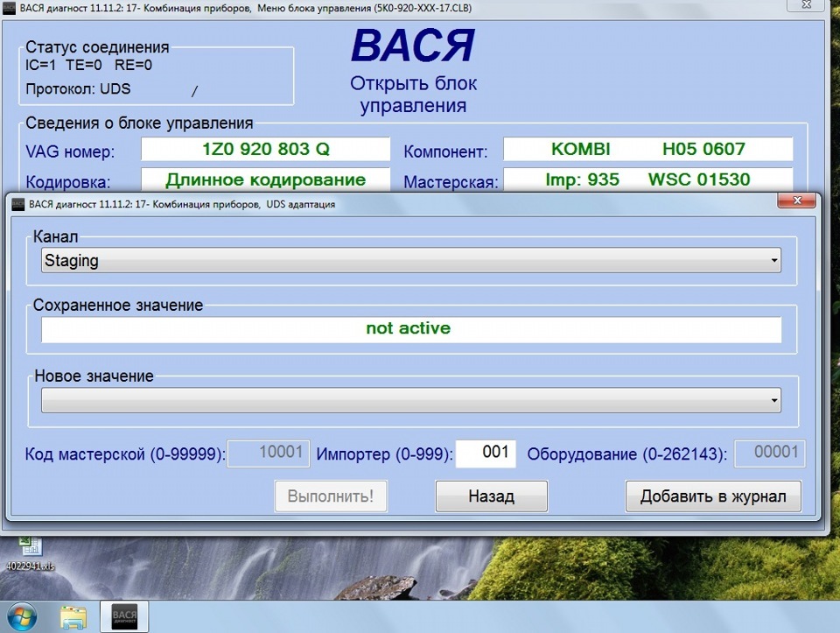Image resolution: width=840 pixels, height=633 pixels.
Task: Click Добавить в журнал button
Action: pos(713,496)
